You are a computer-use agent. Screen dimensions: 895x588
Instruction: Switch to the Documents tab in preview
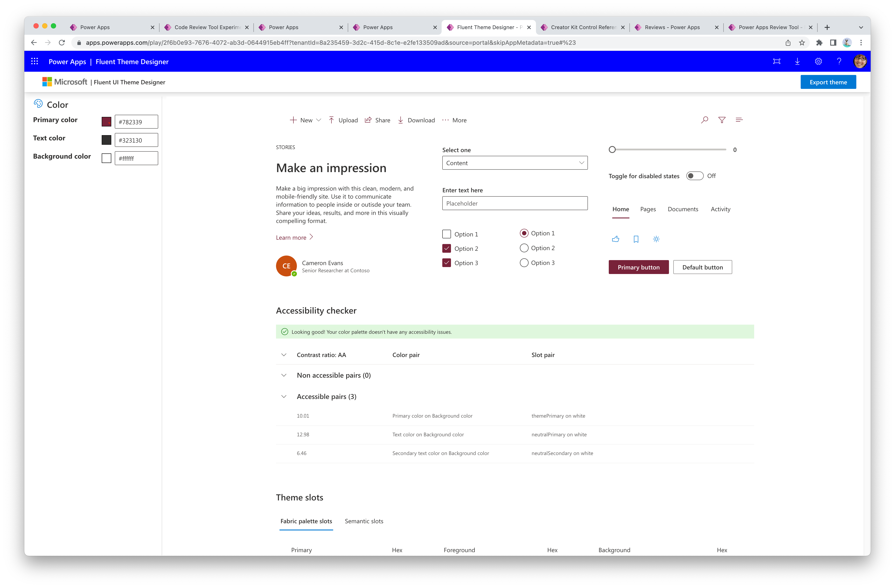pyautogui.click(x=683, y=209)
